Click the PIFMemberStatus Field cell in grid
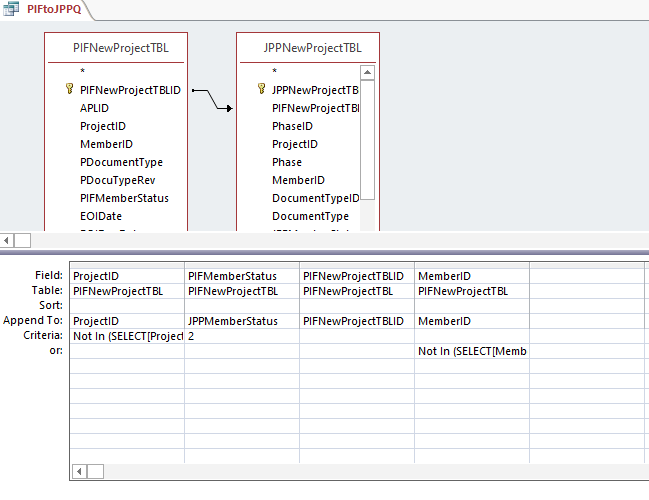649x500 pixels. (242, 276)
